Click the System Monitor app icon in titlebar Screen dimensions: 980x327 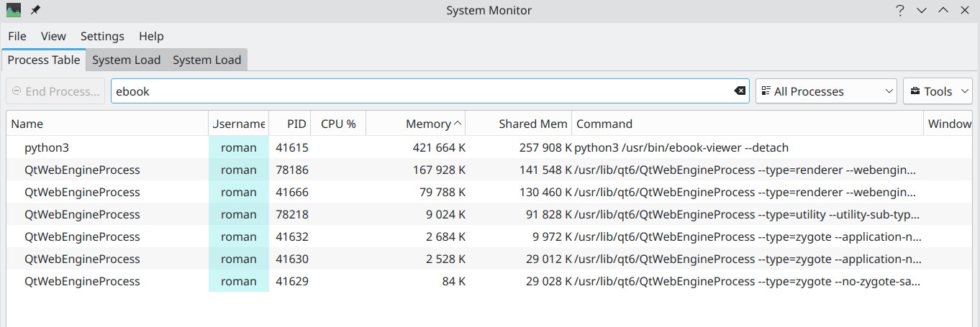tap(14, 10)
